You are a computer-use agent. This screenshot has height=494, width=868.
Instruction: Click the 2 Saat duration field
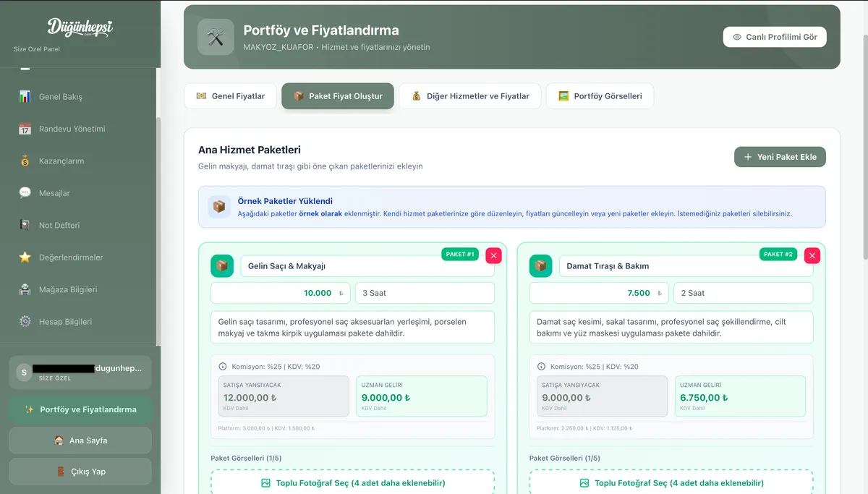click(744, 293)
